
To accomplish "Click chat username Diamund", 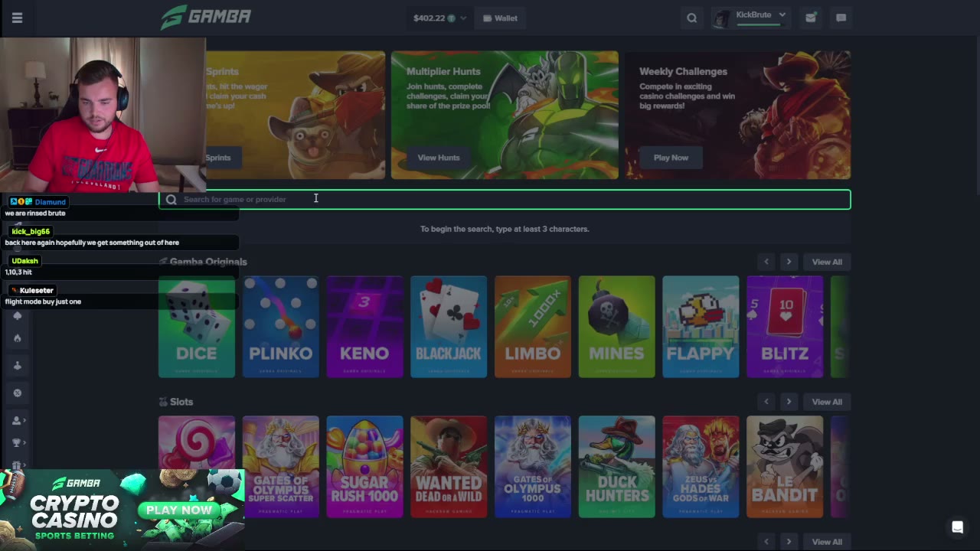I will (50, 202).
